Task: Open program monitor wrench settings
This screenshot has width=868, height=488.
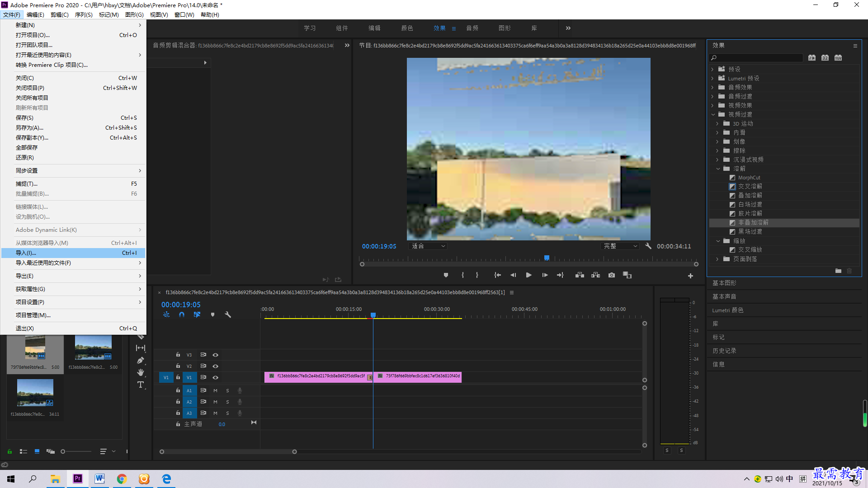Action: pos(648,246)
